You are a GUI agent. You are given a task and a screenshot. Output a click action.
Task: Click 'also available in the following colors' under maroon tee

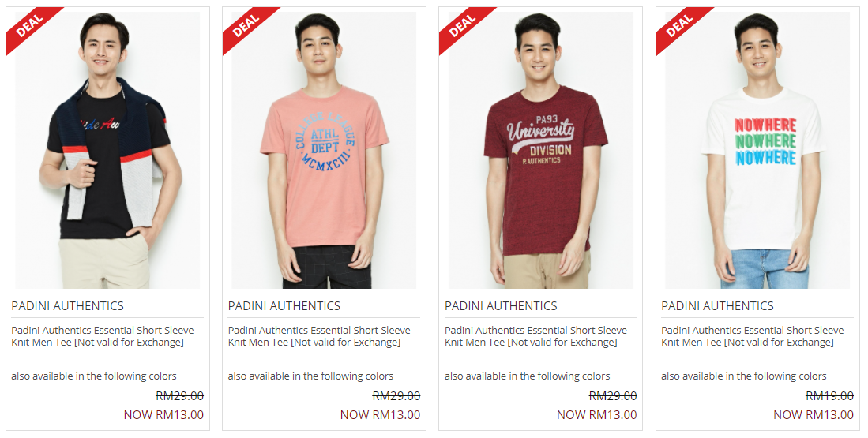point(527,376)
